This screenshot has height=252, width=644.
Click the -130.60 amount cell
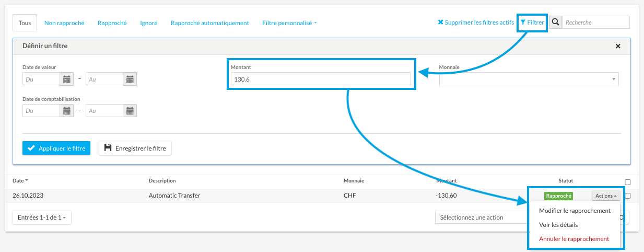pyautogui.click(x=447, y=196)
